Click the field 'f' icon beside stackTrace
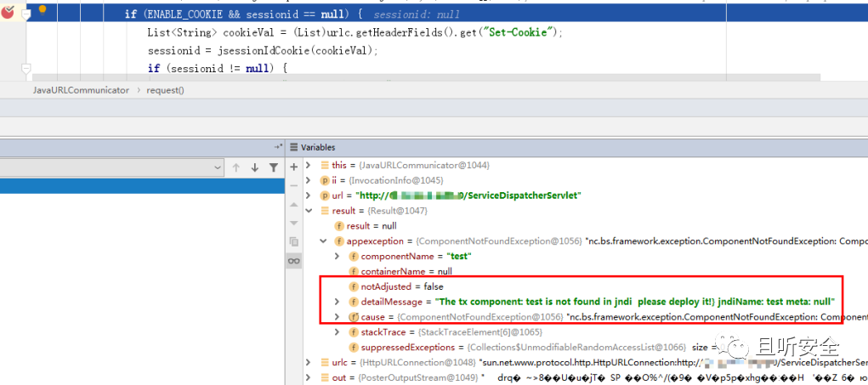 [x=353, y=332]
